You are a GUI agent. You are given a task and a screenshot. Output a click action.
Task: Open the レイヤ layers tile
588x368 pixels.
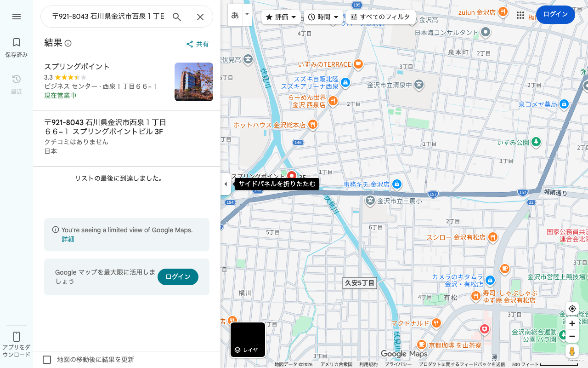pos(248,340)
